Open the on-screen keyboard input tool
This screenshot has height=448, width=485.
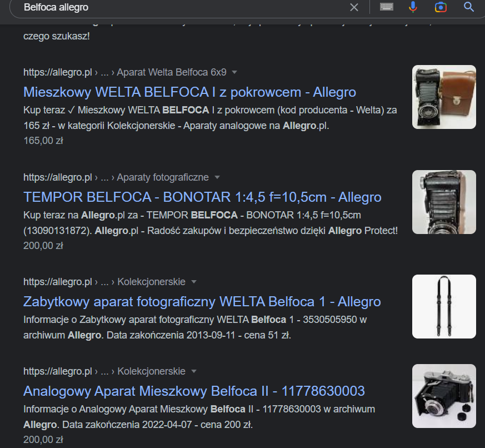coord(387,7)
